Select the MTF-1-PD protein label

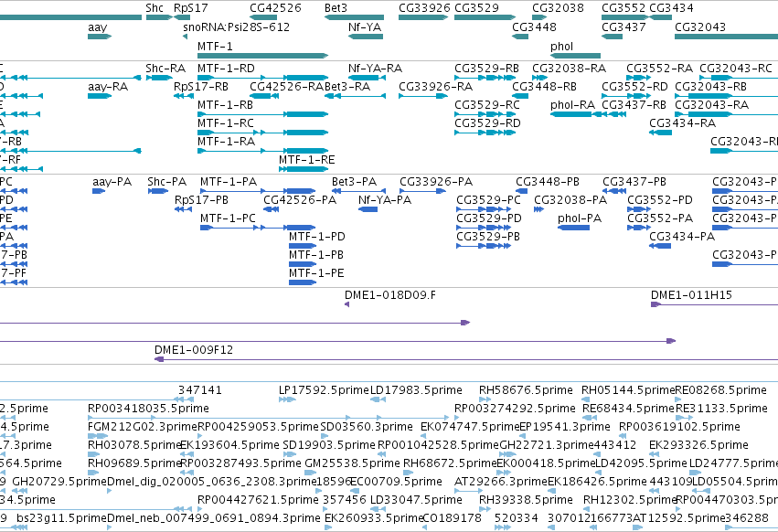(x=316, y=236)
